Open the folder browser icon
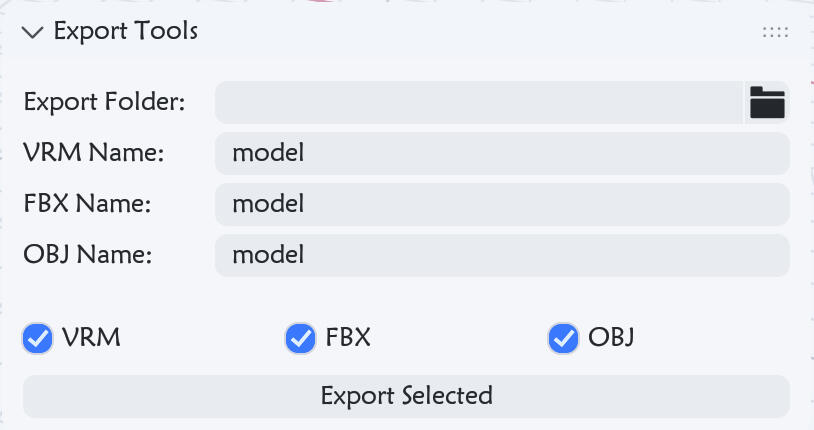814x430 pixels. point(767,102)
